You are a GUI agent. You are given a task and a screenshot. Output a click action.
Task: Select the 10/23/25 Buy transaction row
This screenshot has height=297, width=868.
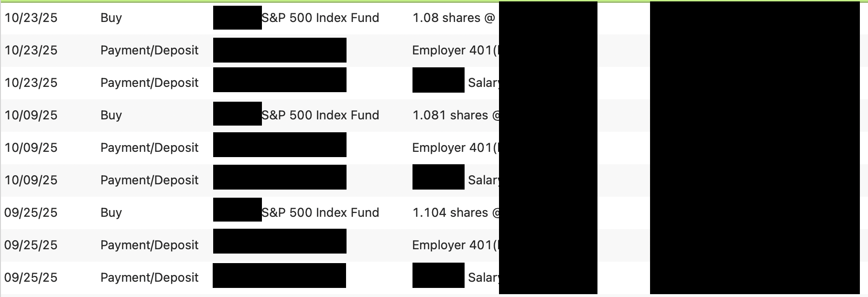click(434, 18)
